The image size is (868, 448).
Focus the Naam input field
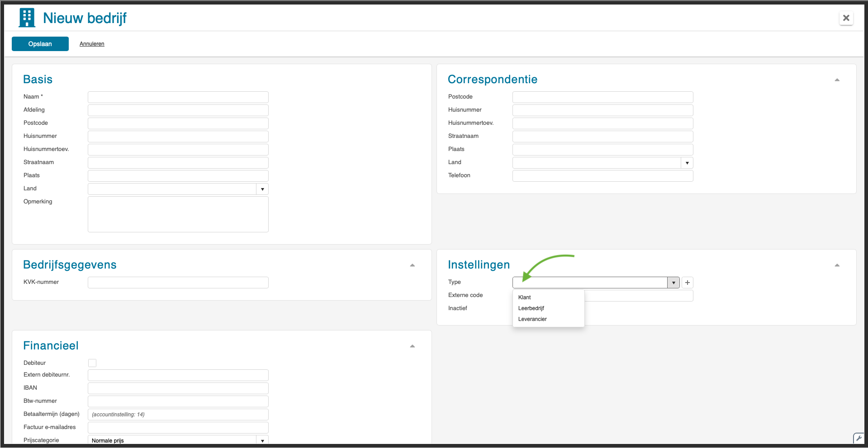coord(178,97)
